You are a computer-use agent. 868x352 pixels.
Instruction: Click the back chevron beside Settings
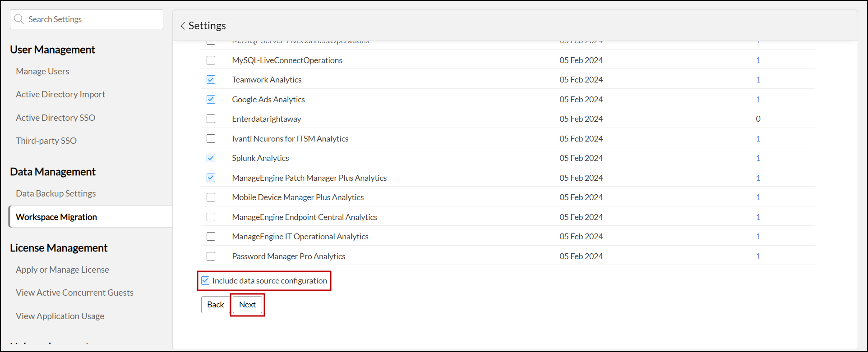click(x=183, y=26)
